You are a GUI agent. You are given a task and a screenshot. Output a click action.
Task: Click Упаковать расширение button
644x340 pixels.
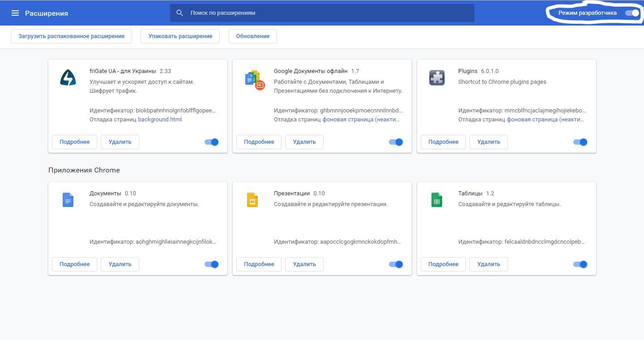point(180,36)
